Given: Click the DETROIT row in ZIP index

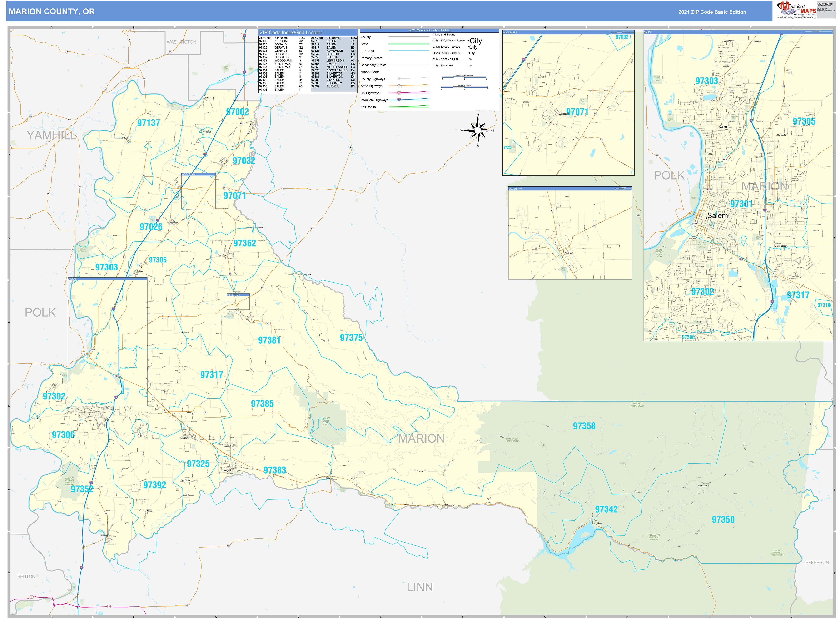Looking at the screenshot, I should pyautogui.click(x=333, y=54).
